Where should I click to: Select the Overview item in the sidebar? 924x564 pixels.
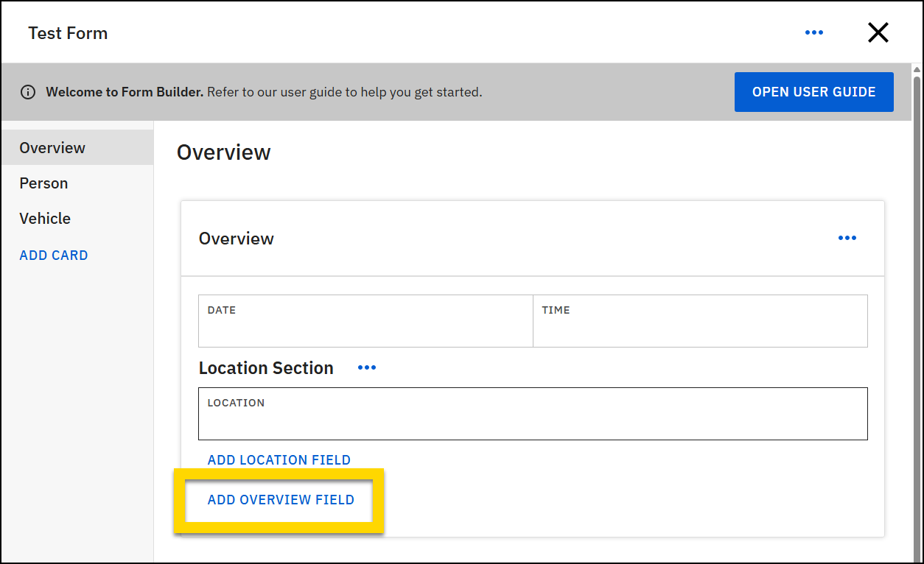(52, 147)
